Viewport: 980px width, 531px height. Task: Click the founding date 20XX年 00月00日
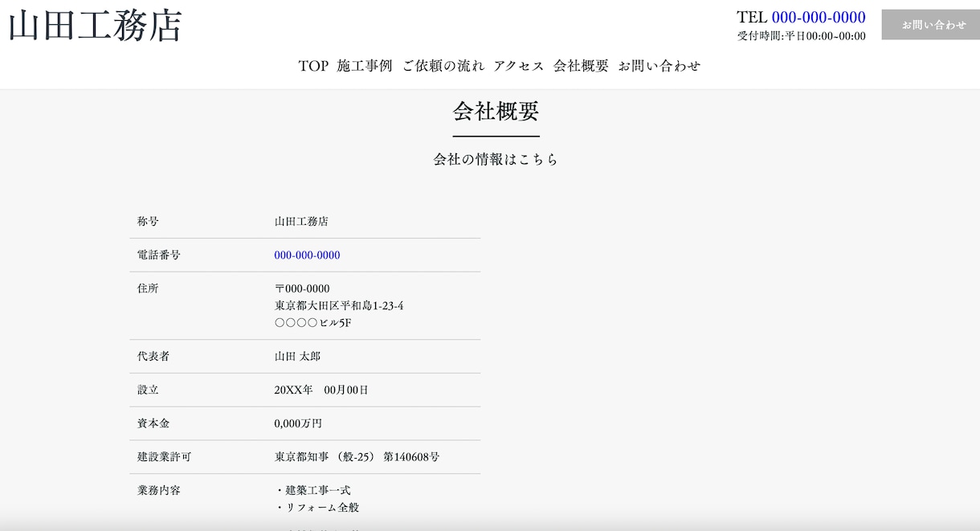321,390
